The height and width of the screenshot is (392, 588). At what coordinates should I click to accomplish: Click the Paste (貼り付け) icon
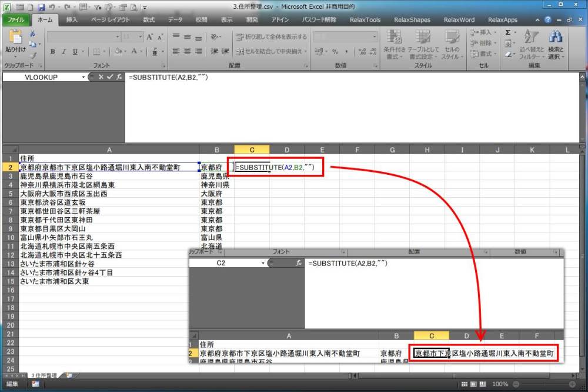(x=15, y=41)
